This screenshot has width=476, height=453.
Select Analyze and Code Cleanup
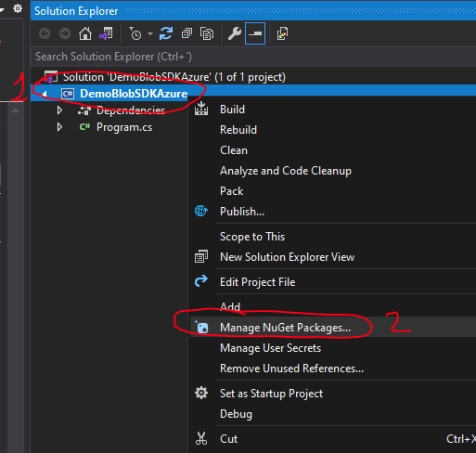[x=286, y=171]
